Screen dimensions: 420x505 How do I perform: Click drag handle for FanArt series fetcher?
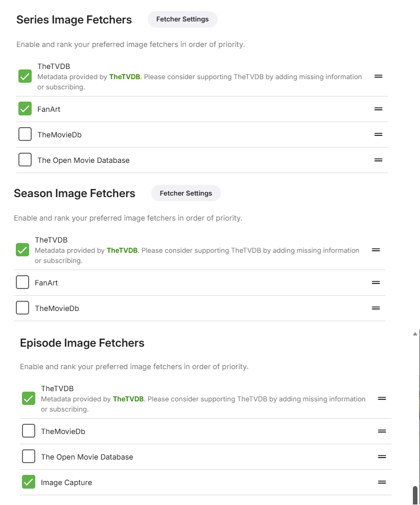coord(378,109)
